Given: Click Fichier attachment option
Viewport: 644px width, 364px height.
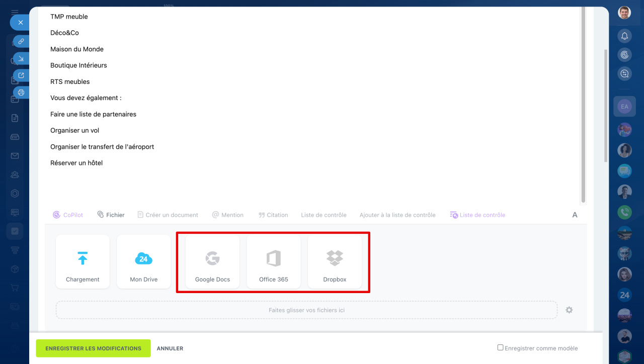Looking at the screenshot, I should (111, 215).
